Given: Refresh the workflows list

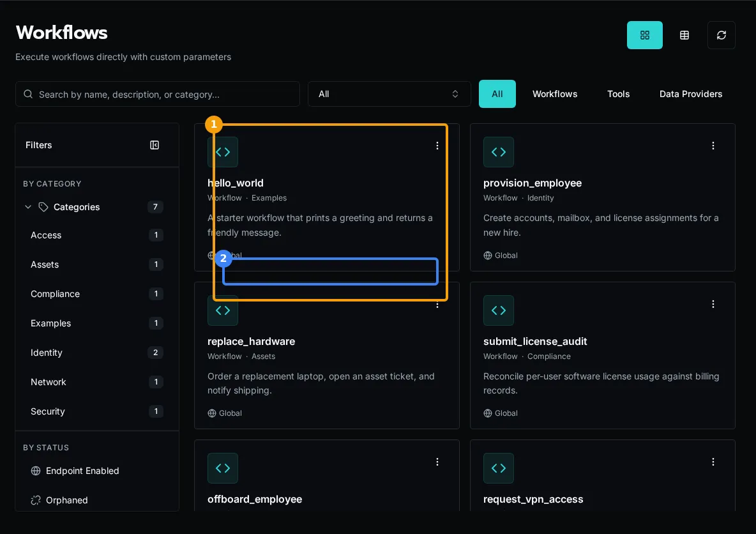Looking at the screenshot, I should (x=722, y=35).
